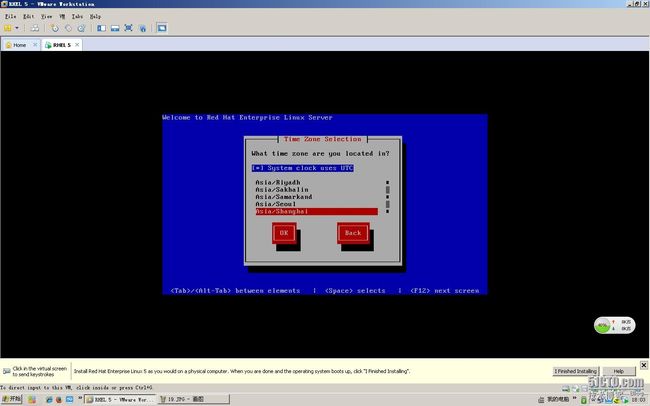The image size is (650, 406).
Task: Open the Windows Start button
Action: 11,399
